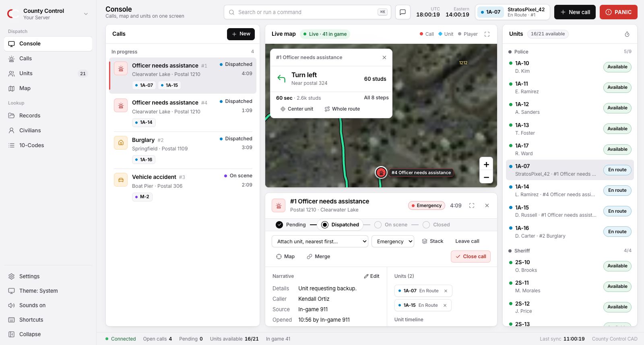The width and height of the screenshot is (644, 345).
Task: Toggle Sounds on in the sidebar
Action: click(x=48, y=305)
